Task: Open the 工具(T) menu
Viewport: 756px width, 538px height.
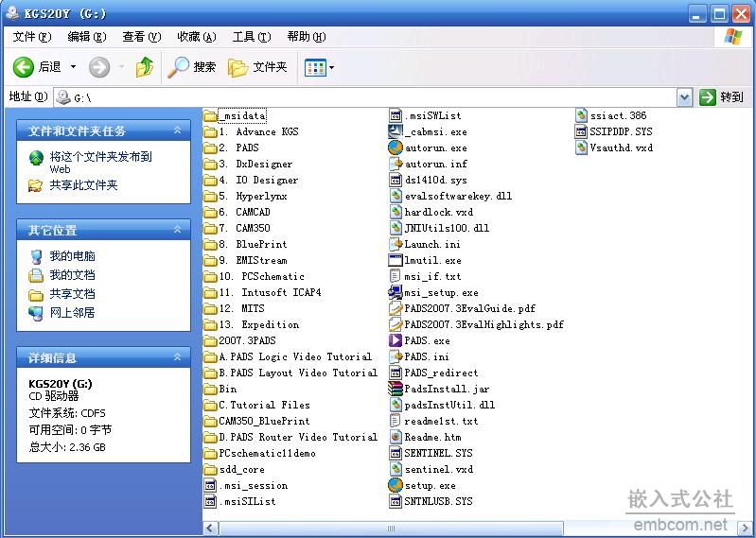Action: coord(252,37)
